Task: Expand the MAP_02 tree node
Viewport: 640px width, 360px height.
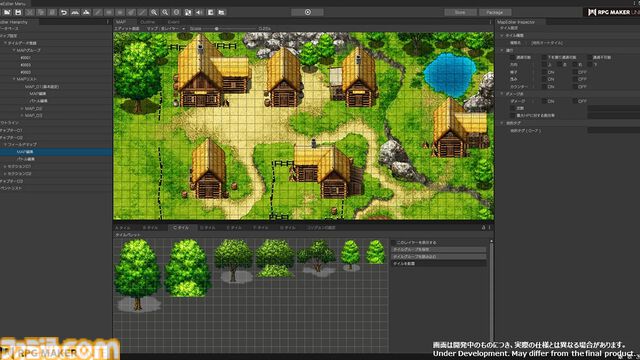Action: [x=22, y=109]
